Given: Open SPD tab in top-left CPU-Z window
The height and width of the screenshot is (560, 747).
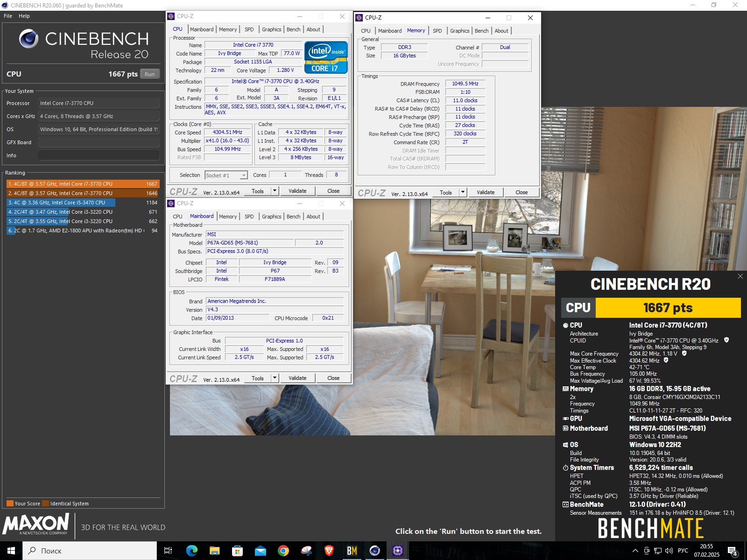Looking at the screenshot, I should pos(249,29).
